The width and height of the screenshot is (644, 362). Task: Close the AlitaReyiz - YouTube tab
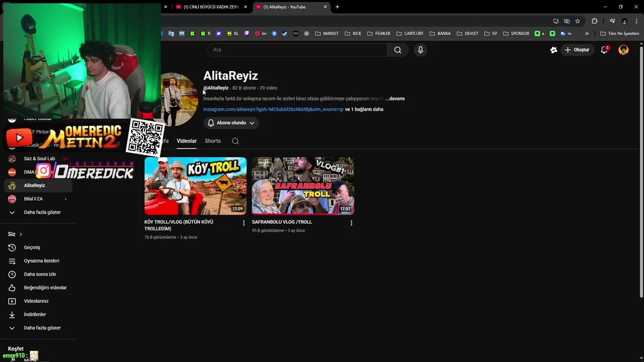point(325,7)
